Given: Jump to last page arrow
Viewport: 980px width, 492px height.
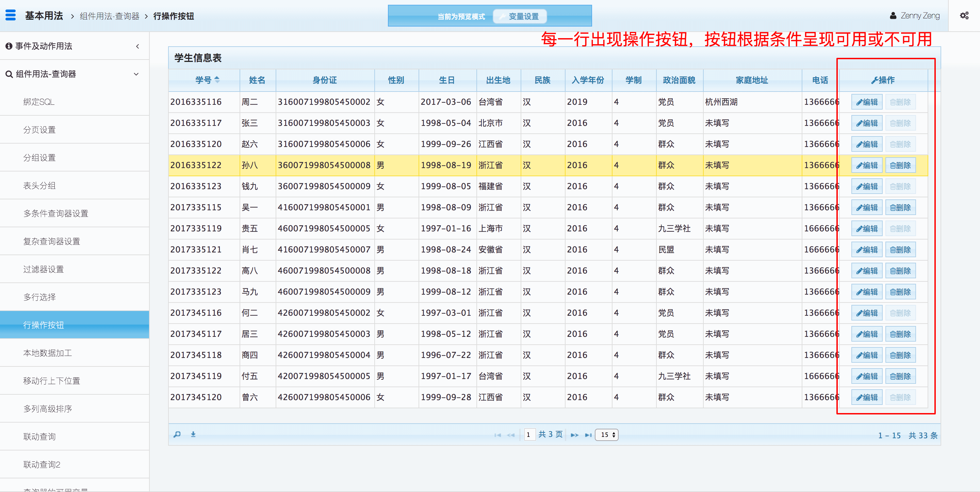Looking at the screenshot, I should [x=588, y=435].
